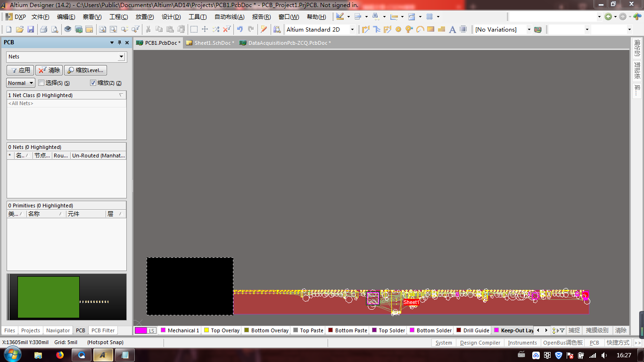Click the interactive route track tool

(x=365, y=29)
